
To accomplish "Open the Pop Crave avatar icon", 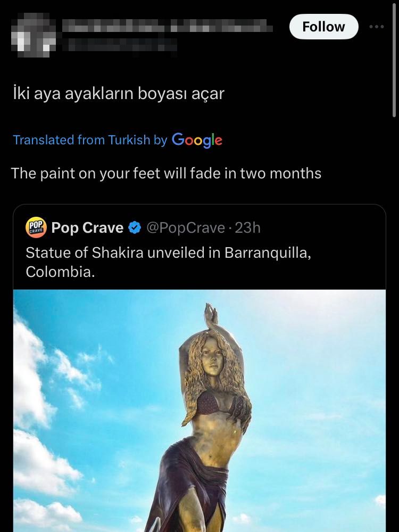I will (37, 228).
